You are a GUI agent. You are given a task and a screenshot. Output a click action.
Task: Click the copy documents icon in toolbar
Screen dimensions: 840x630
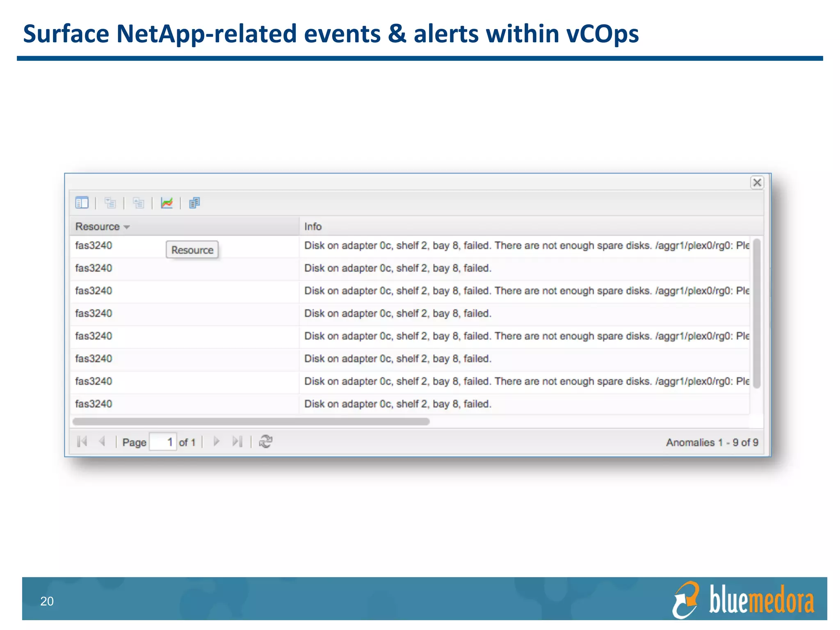194,203
